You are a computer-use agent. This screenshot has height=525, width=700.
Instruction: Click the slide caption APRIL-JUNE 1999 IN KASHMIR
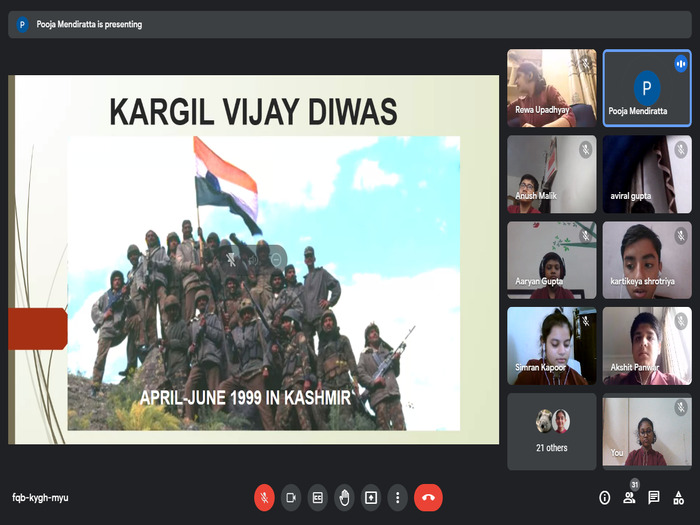(246, 397)
